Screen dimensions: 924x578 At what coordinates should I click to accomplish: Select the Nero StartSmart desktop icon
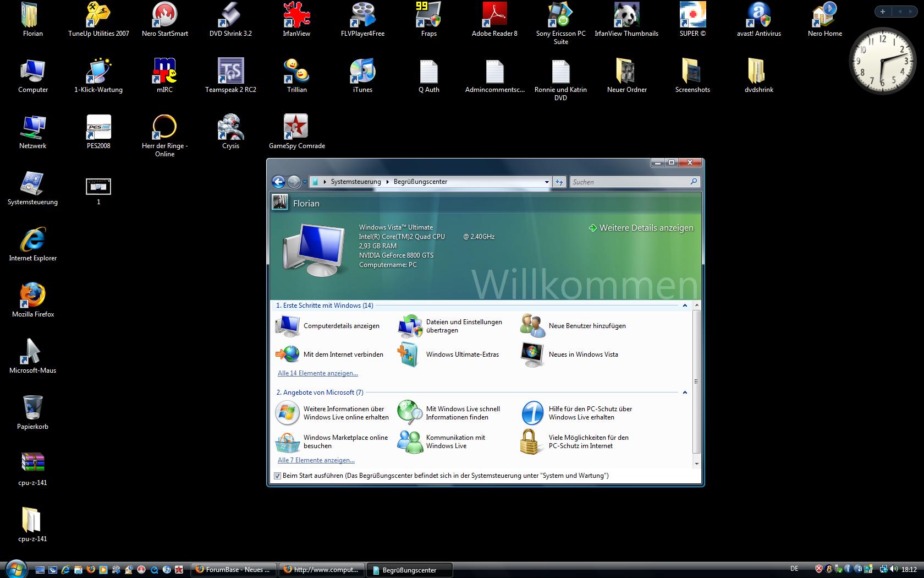pos(164,19)
